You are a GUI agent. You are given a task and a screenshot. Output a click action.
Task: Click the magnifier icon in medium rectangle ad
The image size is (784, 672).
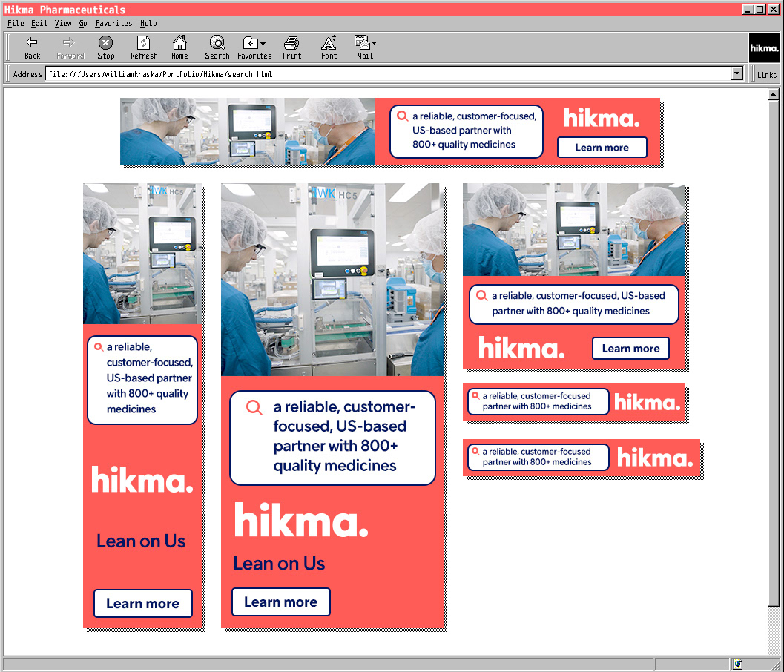pos(481,295)
